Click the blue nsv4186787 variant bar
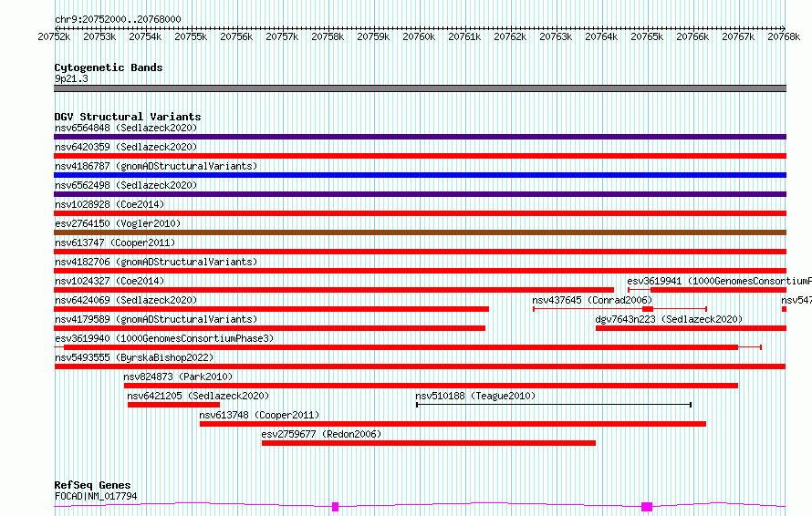The width and height of the screenshot is (812, 516). coord(420,175)
